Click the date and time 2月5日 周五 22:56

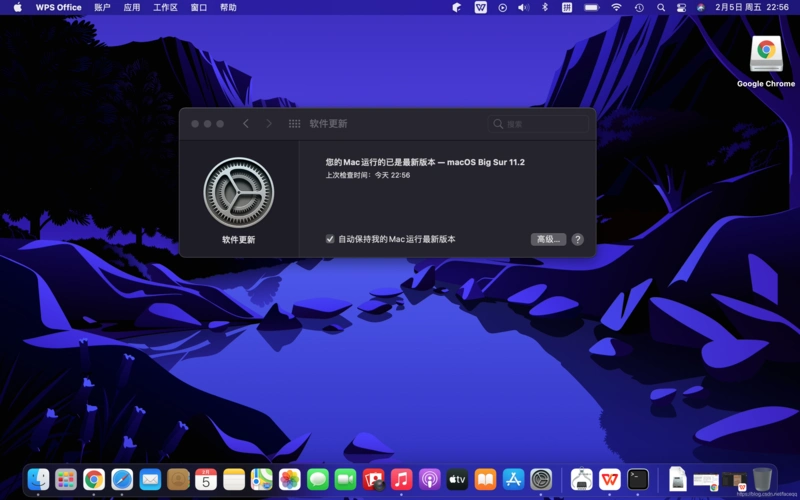click(752, 7)
